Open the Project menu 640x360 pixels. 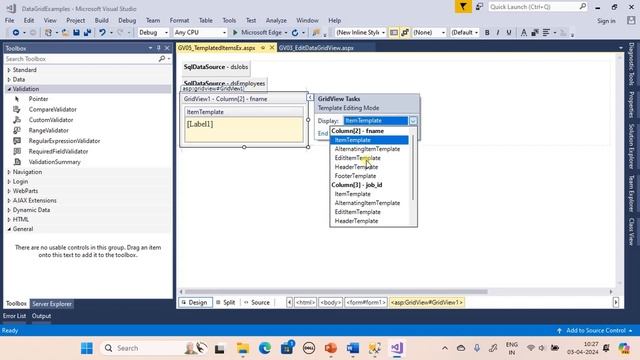pyautogui.click(x=76, y=20)
